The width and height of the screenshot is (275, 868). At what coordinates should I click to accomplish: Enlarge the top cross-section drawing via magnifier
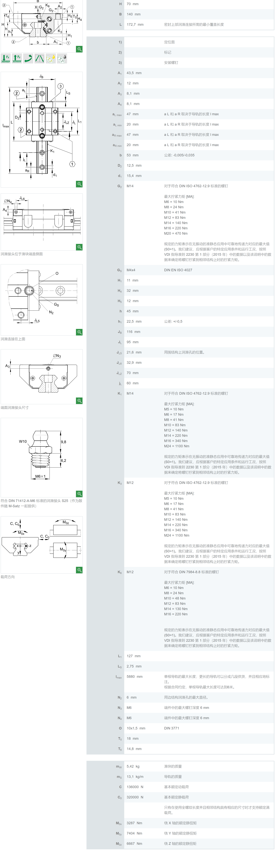tap(79, 49)
